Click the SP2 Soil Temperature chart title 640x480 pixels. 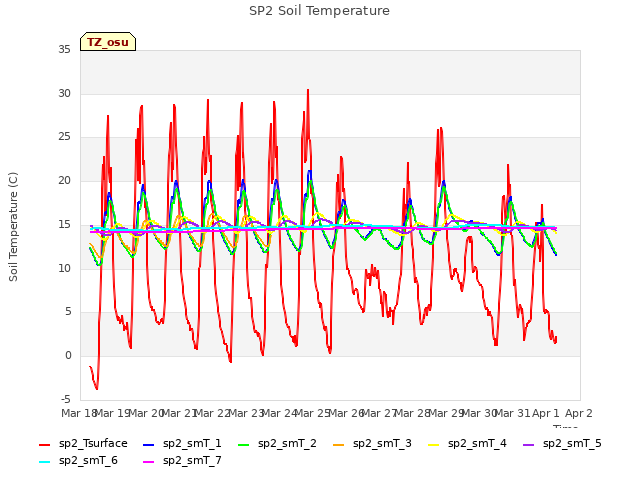[x=319, y=11]
